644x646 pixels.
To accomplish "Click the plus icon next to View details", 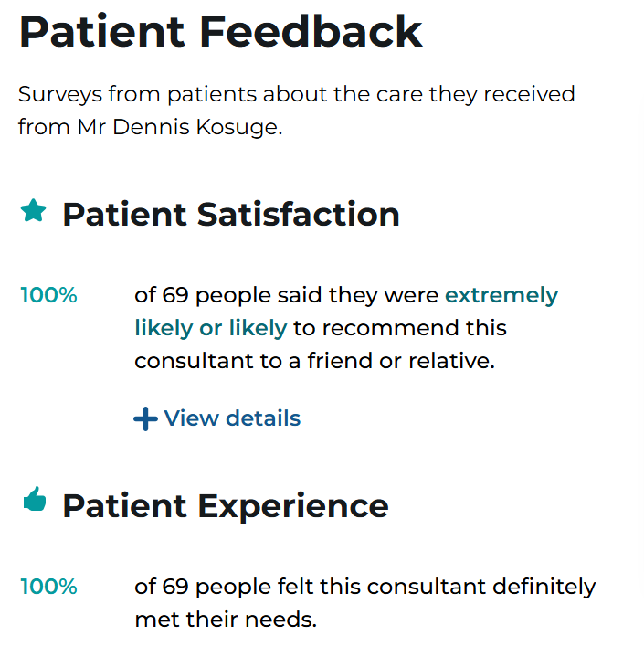I will (x=145, y=419).
